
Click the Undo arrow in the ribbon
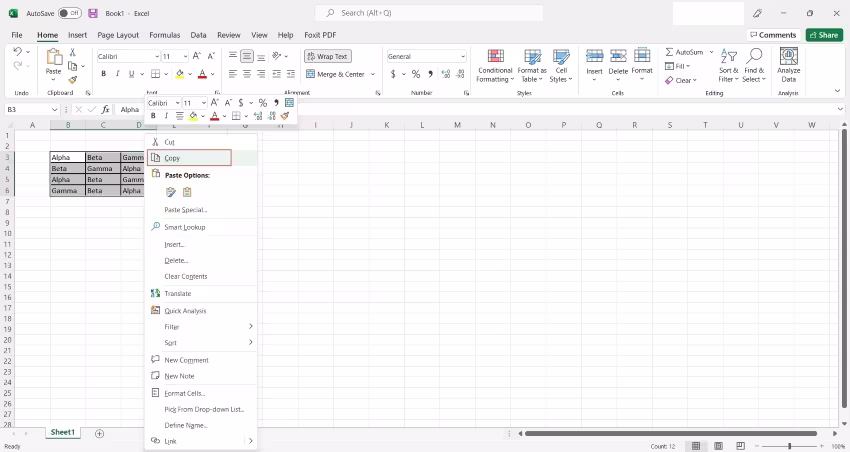pyautogui.click(x=17, y=51)
